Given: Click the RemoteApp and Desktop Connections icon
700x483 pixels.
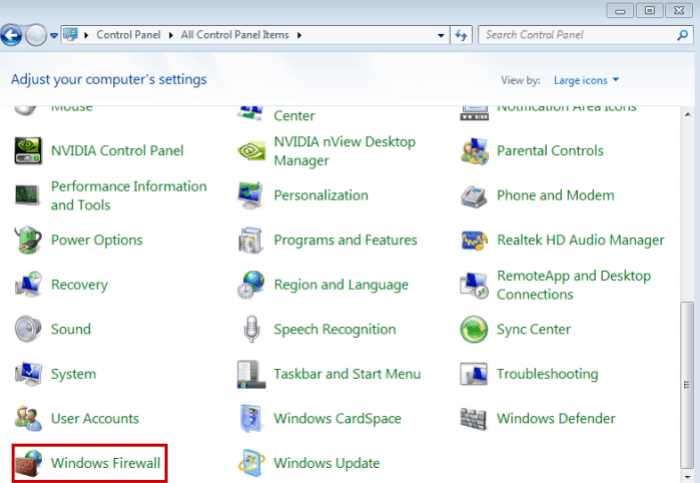Looking at the screenshot, I should click(x=474, y=285).
